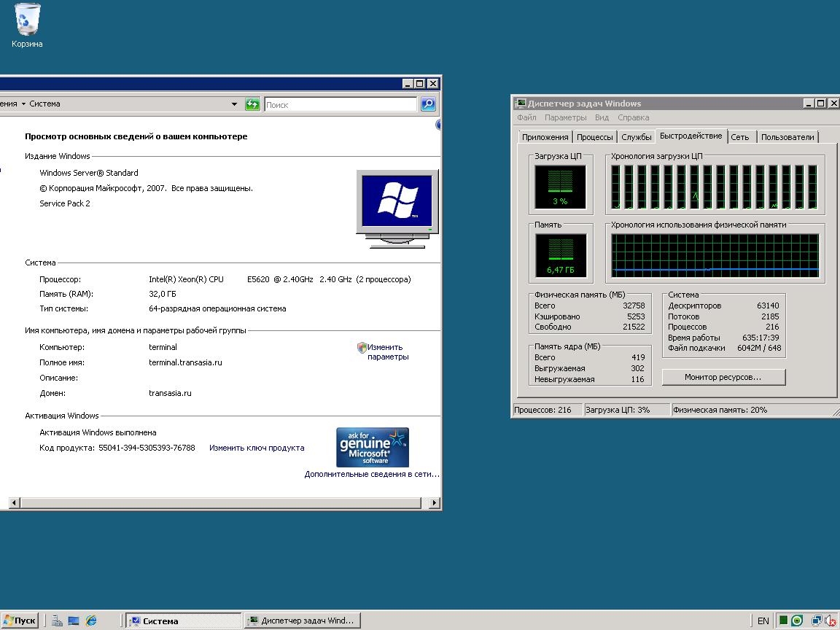This screenshot has height=630, width=840.
Task: Click the horizontal scrollbar left arrow
Action: (x=15, y=503)
